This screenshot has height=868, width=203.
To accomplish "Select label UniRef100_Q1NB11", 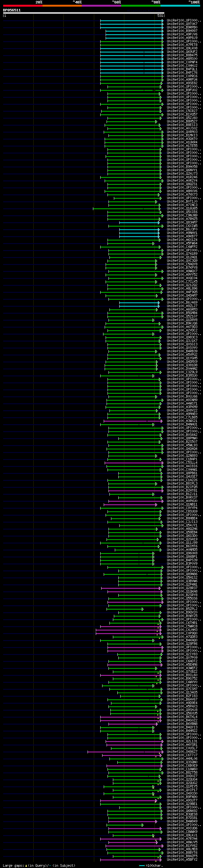I will (182, 504).
